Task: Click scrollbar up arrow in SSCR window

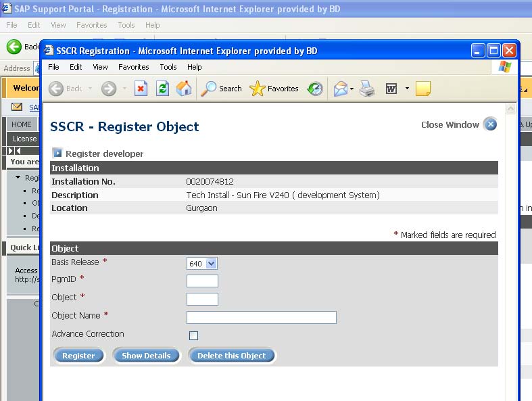Action: tap(510, 109)
